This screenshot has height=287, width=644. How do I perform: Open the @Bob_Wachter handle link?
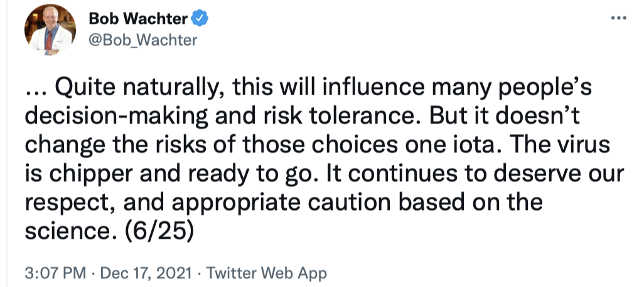143,40
